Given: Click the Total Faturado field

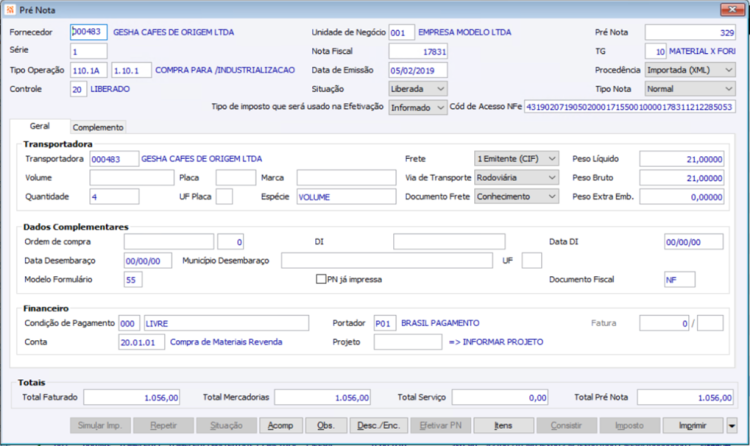Looking at the screenshot, I should [x=132, y=397].
